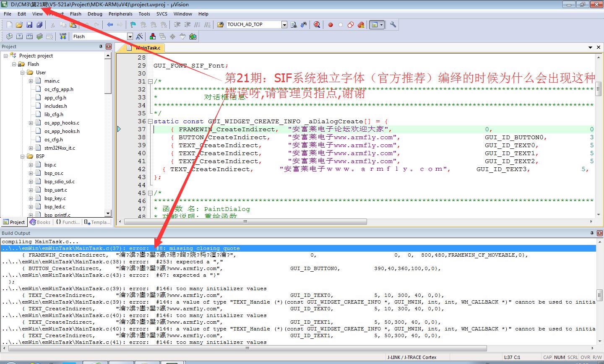Expand the main.c file node
This screenshot has width=604, height=364.
coord(31,81)
